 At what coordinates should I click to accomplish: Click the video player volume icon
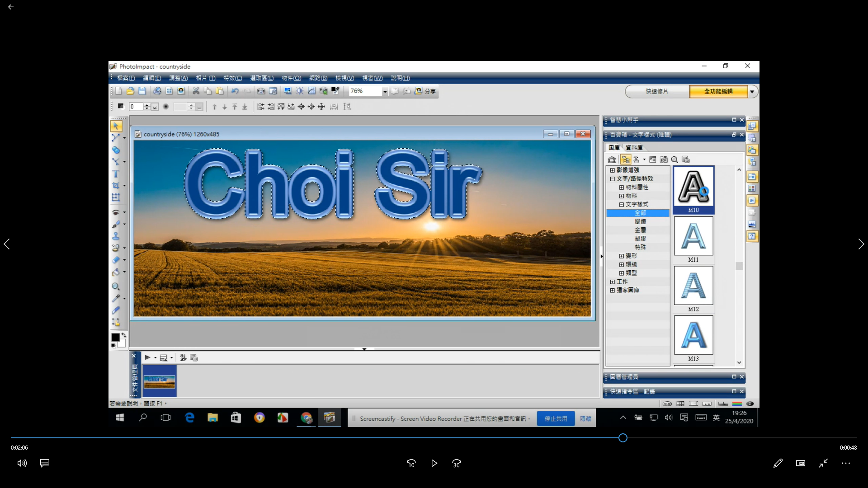point(22,463)
